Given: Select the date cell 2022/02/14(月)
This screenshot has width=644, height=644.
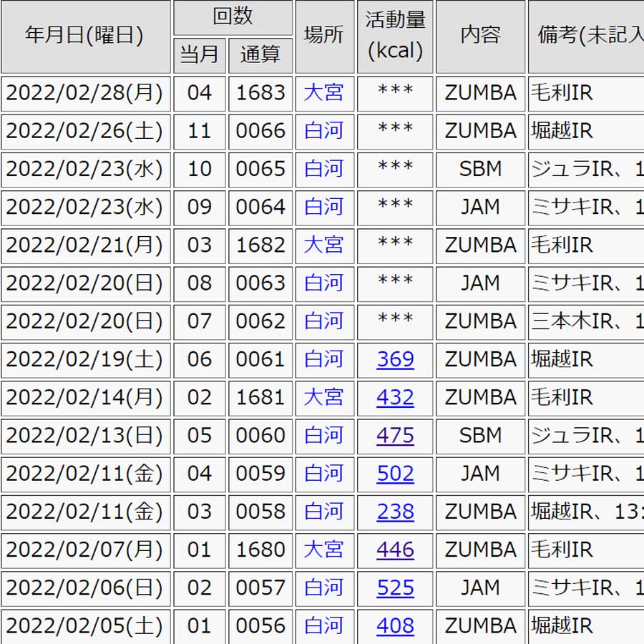Looking at the screenshot, I should [85, 399].
